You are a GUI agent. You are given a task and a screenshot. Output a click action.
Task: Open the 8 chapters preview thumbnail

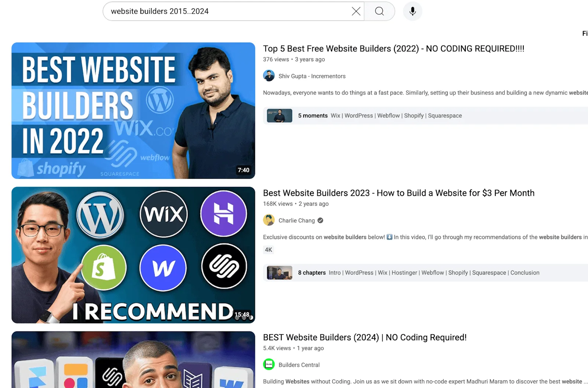[280, 273]
